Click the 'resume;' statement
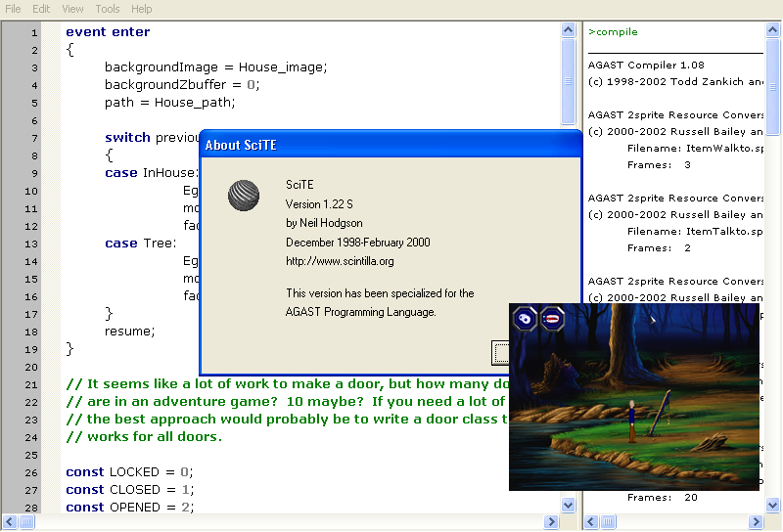 click(130, 332)
